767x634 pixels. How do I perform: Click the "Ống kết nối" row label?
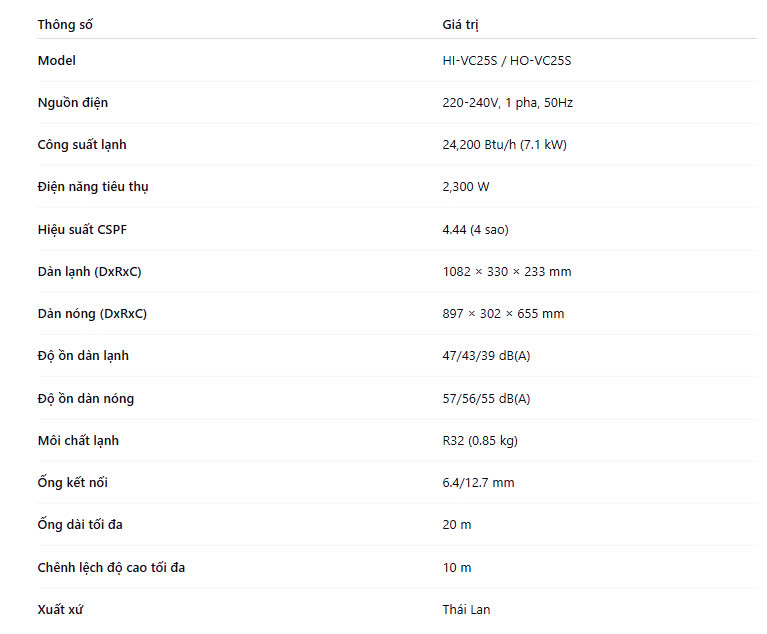(x=73, y=483)
